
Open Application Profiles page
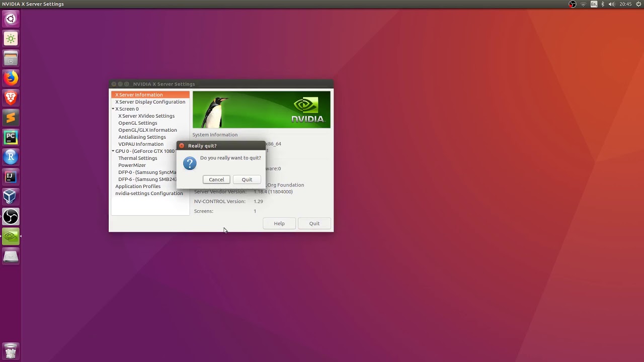click(x=138, y=186)
